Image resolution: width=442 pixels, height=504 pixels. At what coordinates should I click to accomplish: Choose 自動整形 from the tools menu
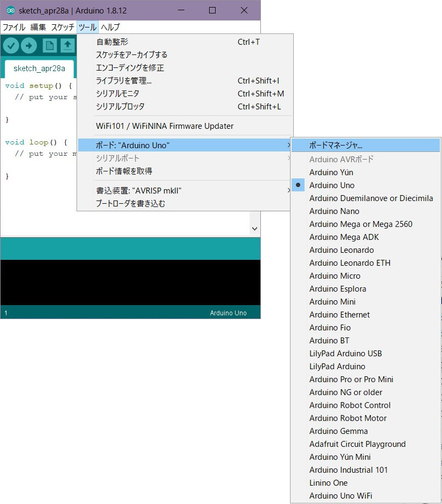184,42
